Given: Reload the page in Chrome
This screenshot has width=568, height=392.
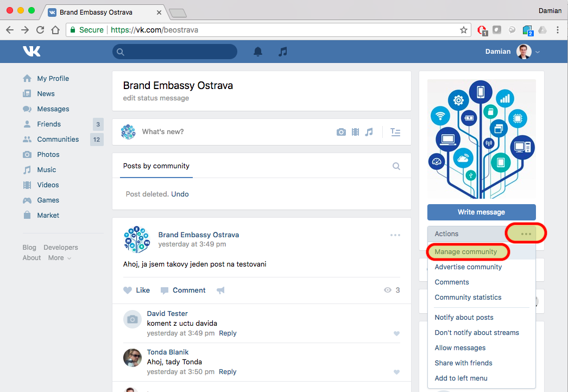Looking at the screenshot, I should click(40, 30).
